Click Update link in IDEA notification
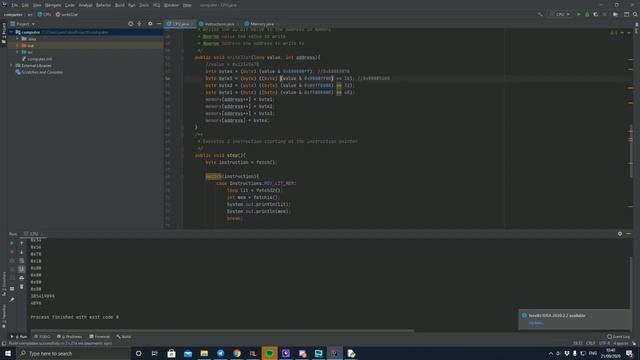This screenshot has width=640, height=360. pos(536,323)
